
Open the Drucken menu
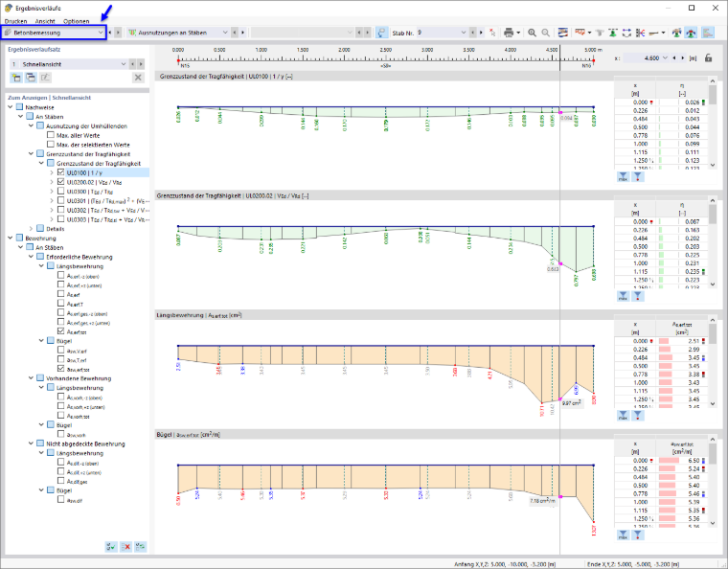(x=15, y=21)
